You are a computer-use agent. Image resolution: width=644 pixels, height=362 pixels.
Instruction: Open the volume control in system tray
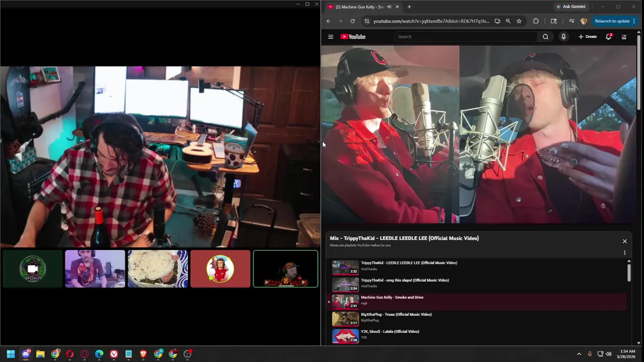(609, 354)
